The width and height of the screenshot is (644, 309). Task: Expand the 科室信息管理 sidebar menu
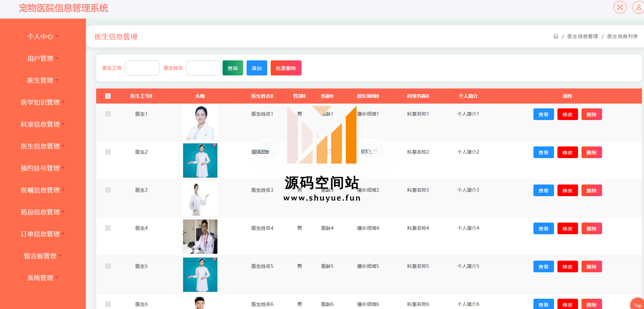(x=43, y=124)
